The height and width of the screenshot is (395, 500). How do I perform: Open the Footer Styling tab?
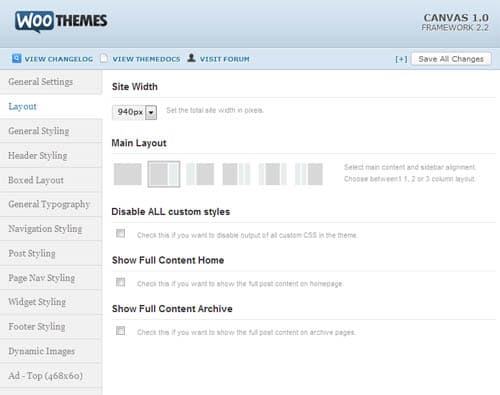point(51,327)
